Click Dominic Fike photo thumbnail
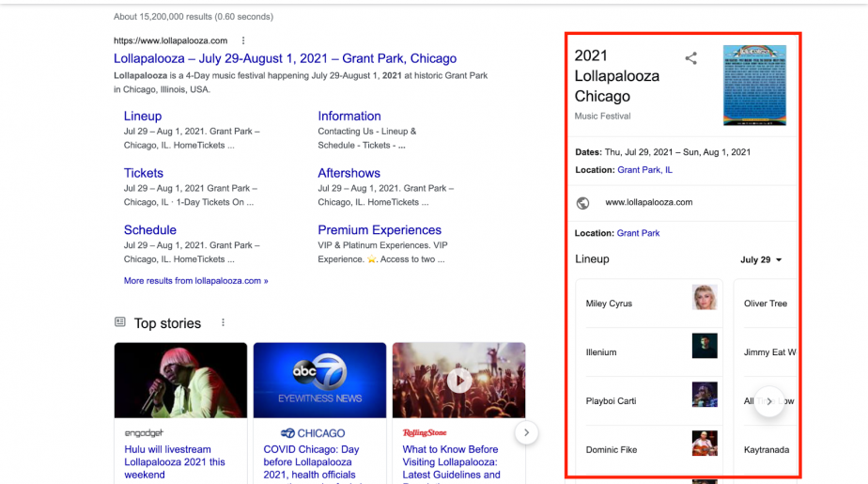The width and height of the screenshot is (868, 484). click(705, 443)
